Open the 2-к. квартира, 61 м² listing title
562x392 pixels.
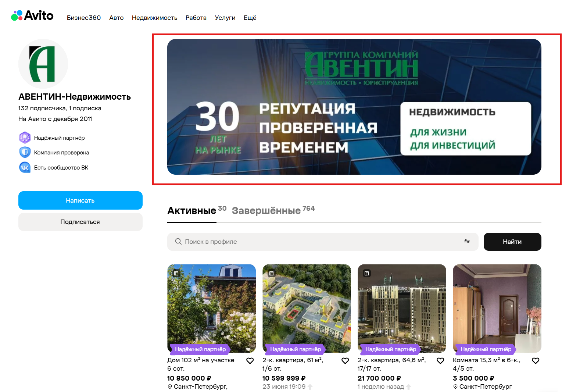(x=293, y=364)
